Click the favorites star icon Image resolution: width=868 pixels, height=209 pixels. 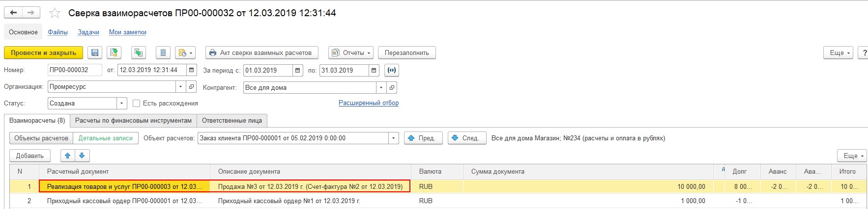tap(55, 13)
